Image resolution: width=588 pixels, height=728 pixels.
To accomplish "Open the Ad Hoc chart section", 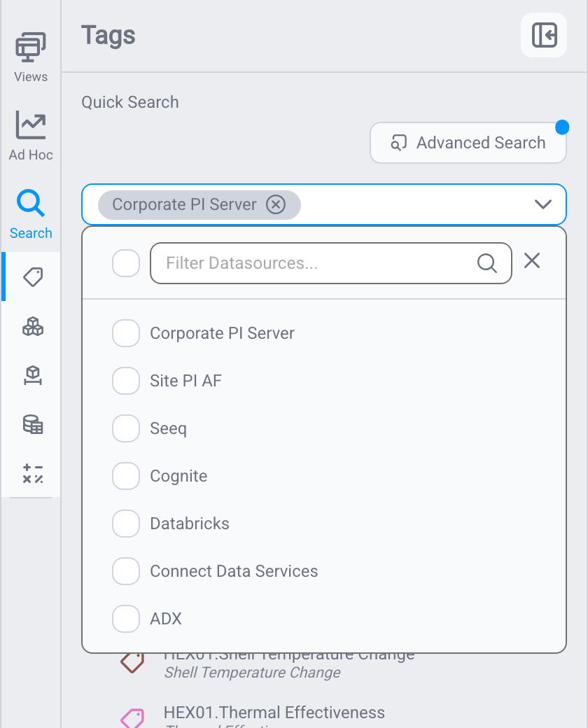I will [31, 136].
